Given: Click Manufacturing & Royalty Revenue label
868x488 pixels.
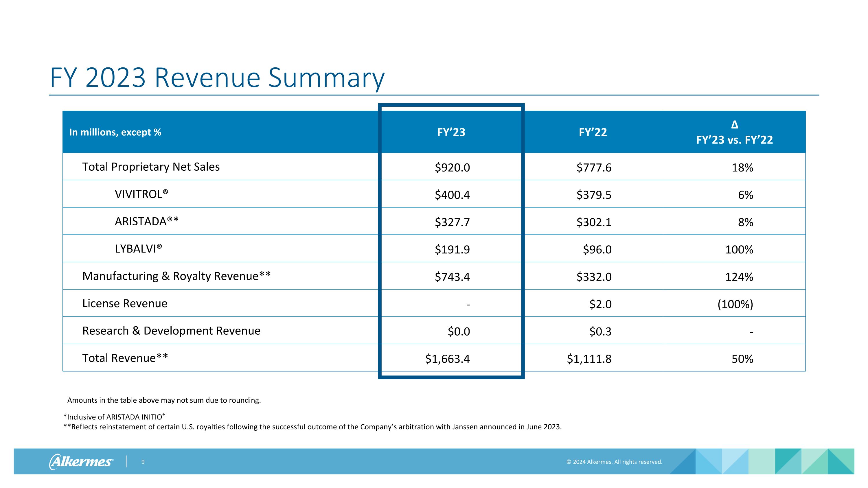Looking at the screenshot, I should (x=176, y=276).
